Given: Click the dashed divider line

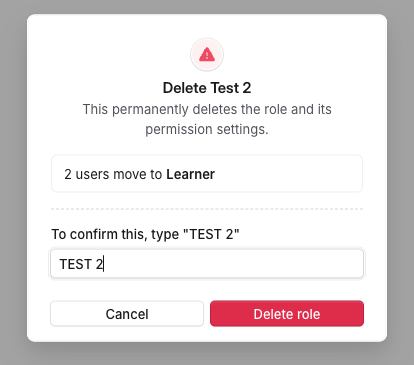Looking at the screenshot, I should pyautogui.click(x=207, y=209).
